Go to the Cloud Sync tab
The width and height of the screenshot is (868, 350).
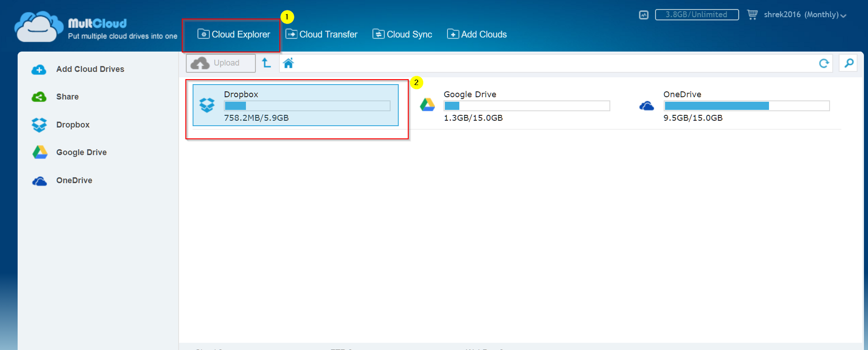point(402,34)
